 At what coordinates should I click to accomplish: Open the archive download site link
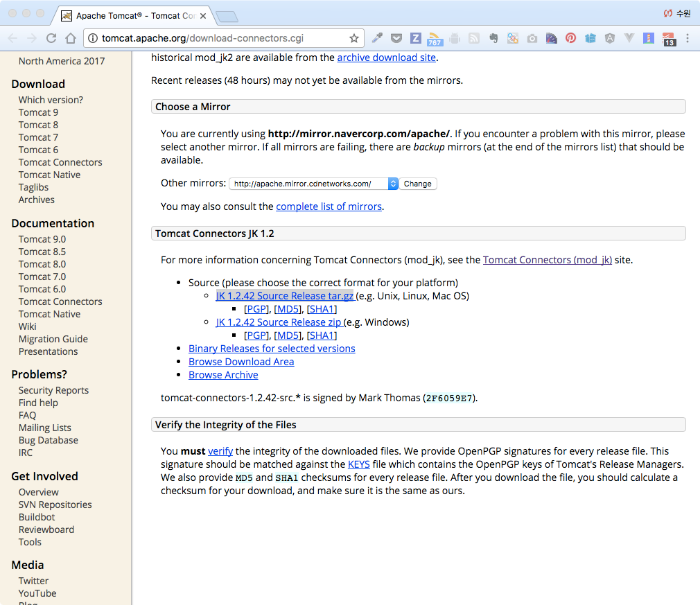pyautogui.click(x=386, y=58)
